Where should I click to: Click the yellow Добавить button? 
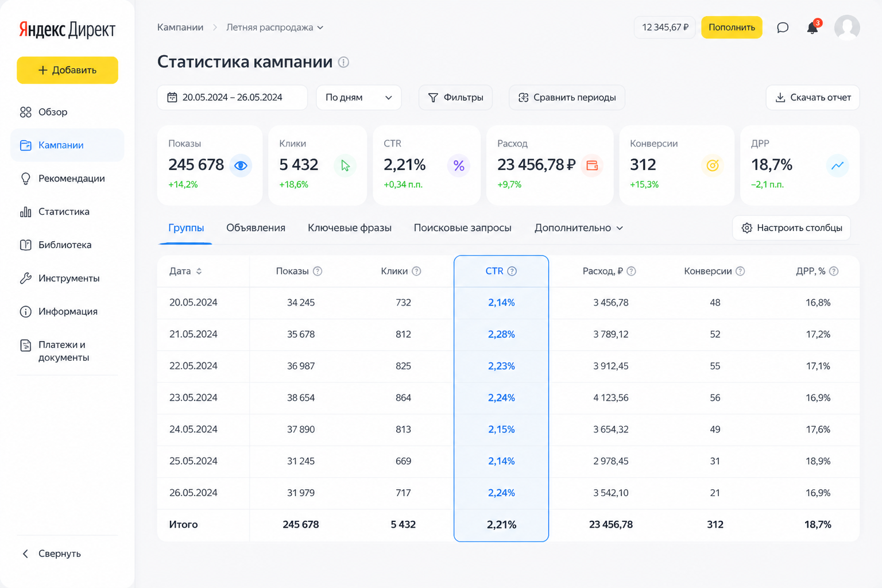click(67, 70)
